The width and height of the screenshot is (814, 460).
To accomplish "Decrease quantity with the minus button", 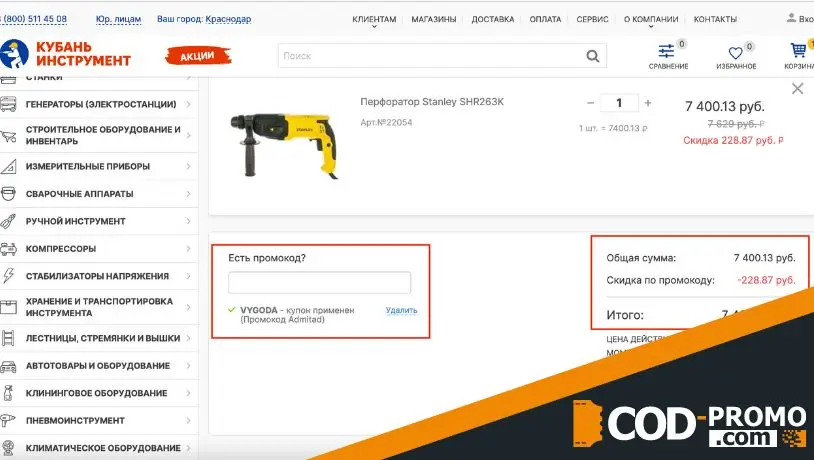I will [x=591, y=103].
